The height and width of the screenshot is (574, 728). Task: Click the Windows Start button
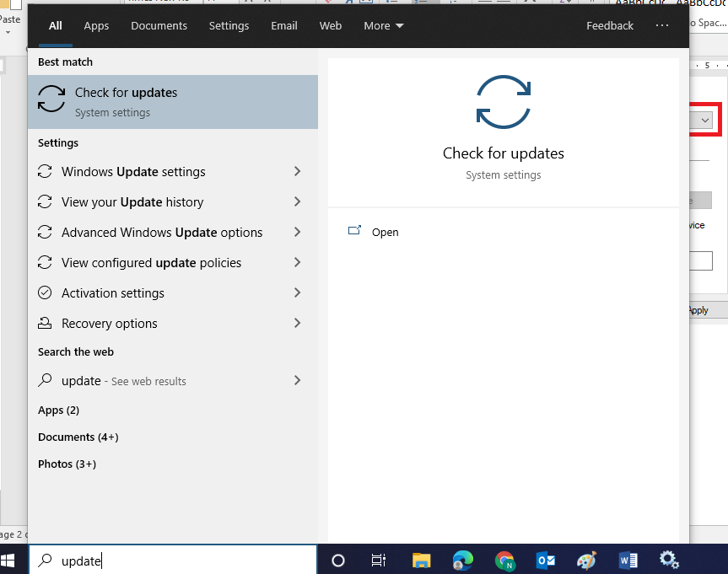9,561
